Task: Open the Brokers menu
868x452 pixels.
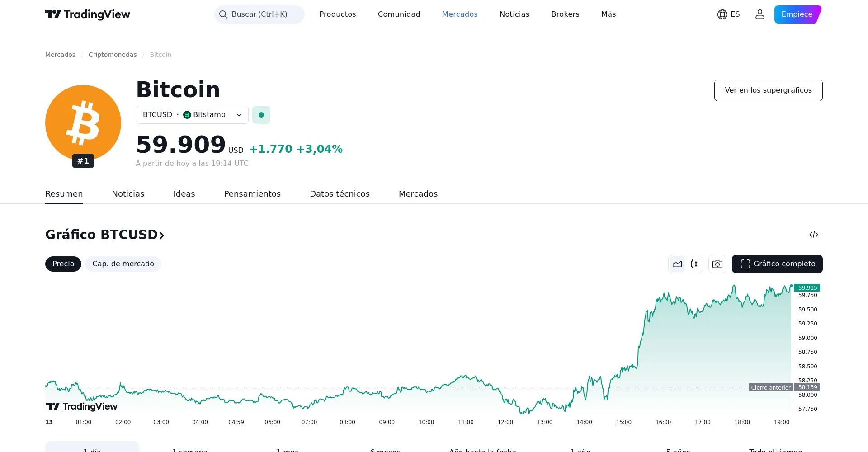Action: coord(565,14)
